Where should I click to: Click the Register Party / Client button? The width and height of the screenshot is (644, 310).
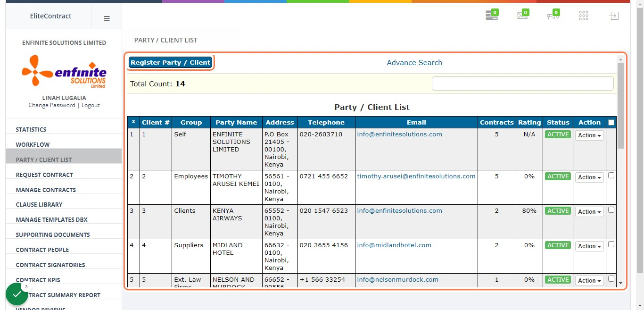click(170, 62)
